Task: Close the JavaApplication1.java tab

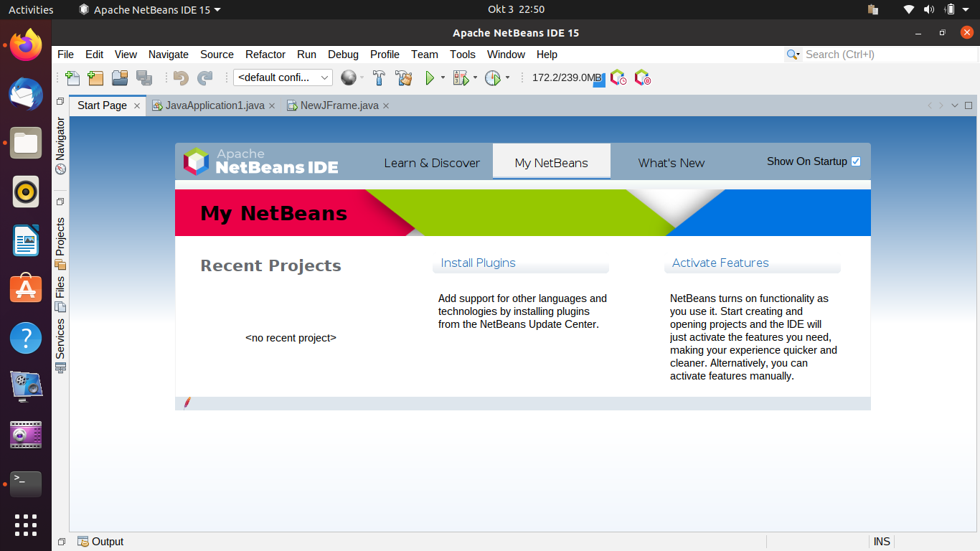Action: click(x=272, y=106)
